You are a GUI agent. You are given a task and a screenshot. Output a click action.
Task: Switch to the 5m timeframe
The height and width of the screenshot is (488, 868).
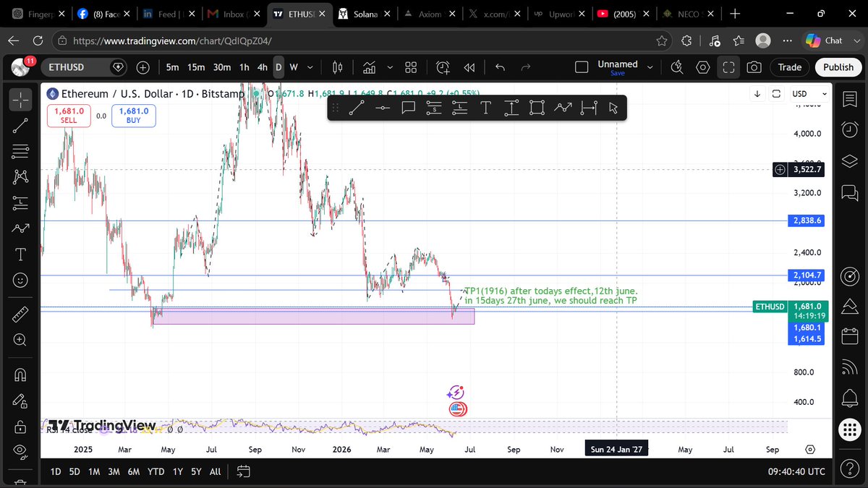pyautogui.click(x=172, y=67)
